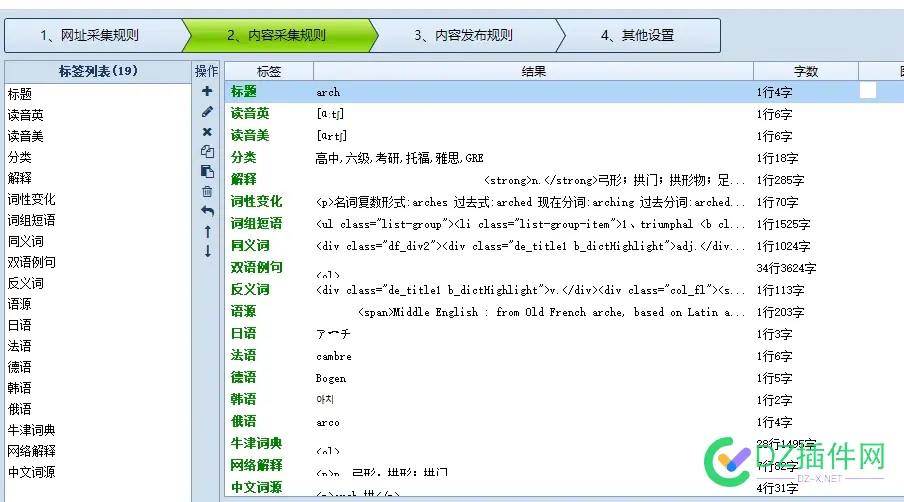Viewport: 904px width, 502px height.
Task: Click green 标题 label in results table
Action: (x=243, y=92)
